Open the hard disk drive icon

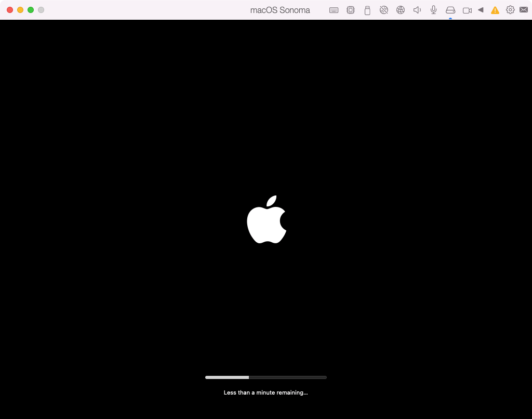tap(450, 10)
